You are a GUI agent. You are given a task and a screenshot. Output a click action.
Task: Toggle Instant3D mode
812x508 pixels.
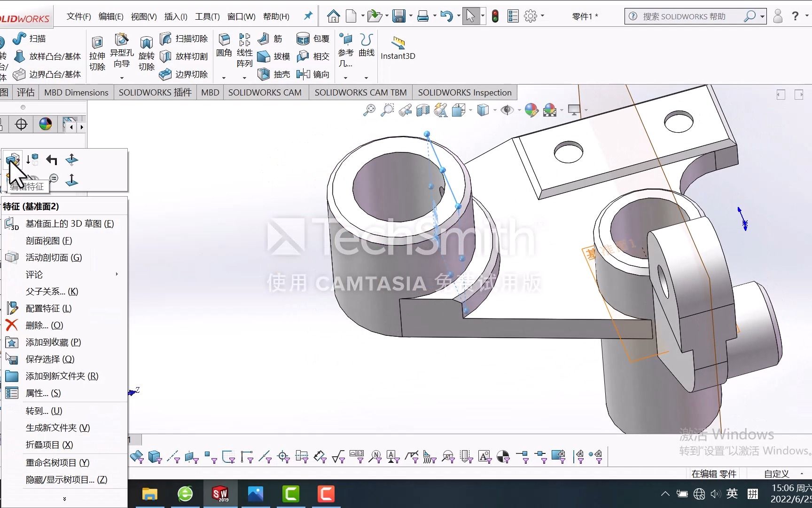[x=398, y=48]
